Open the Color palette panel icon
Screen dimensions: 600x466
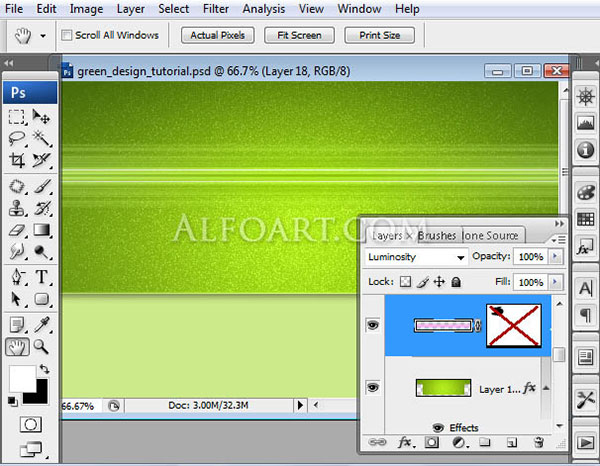(585, 192)
